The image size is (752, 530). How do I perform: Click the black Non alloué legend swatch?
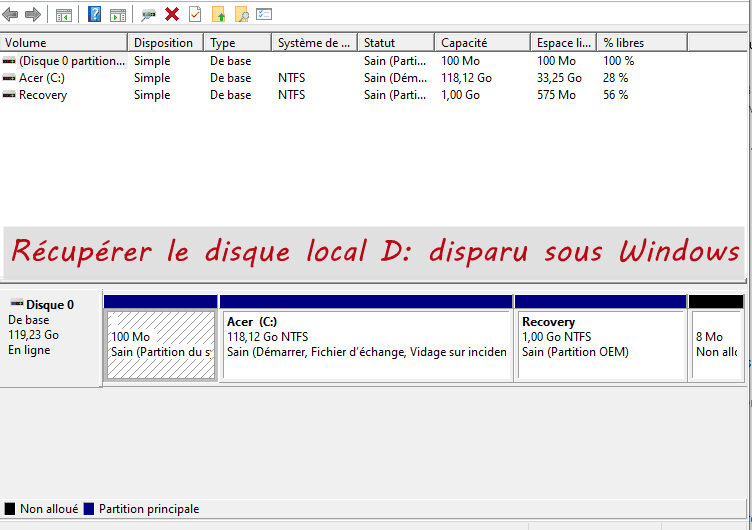point(10,509)
